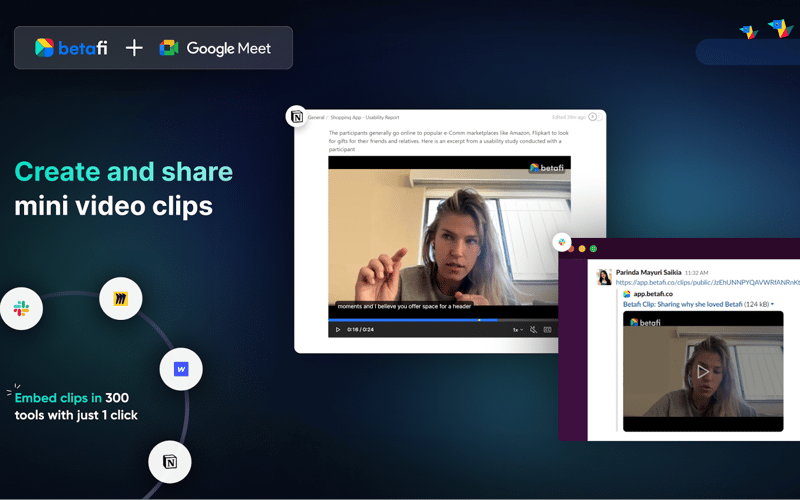
Task: Open the General breadcrumb in Notion
Action: point(316,117)
